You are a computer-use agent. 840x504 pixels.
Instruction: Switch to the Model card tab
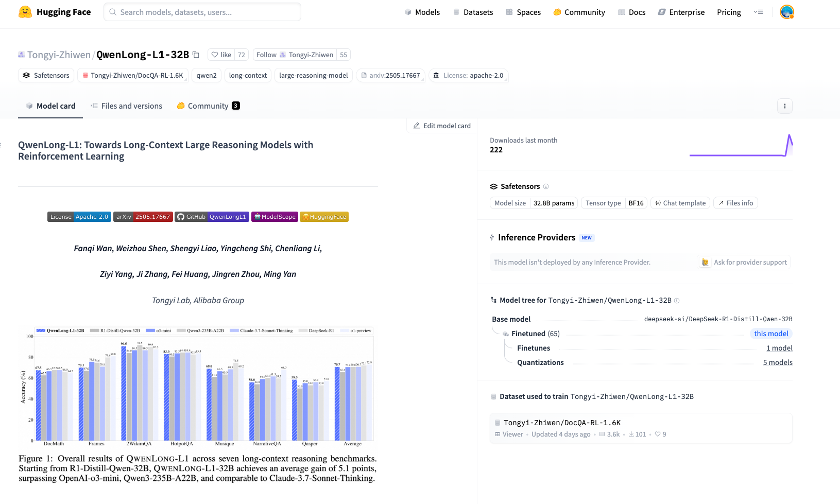point(50,106)
